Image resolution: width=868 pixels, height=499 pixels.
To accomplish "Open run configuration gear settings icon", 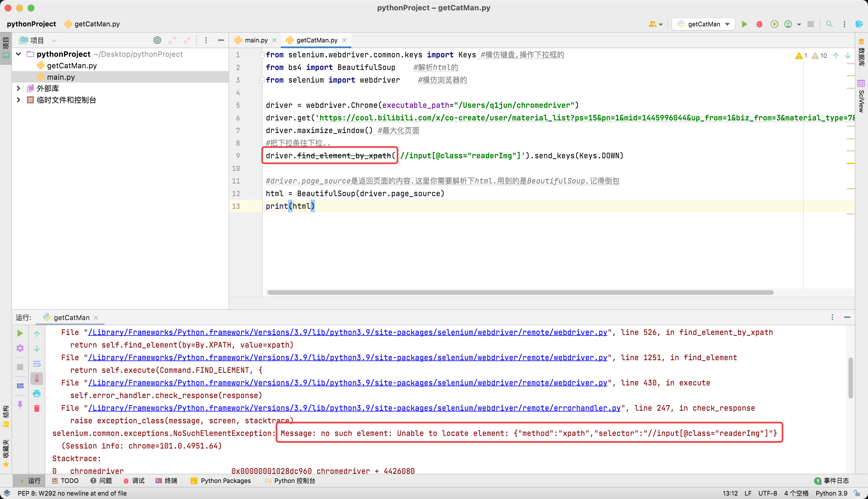I will point(20,348).
